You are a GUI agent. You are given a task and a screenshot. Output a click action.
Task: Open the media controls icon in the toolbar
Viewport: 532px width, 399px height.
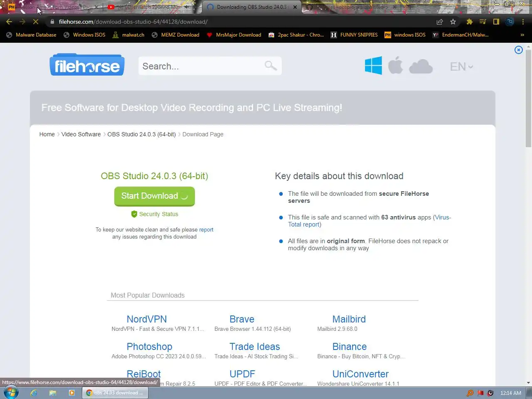point(483,22)
